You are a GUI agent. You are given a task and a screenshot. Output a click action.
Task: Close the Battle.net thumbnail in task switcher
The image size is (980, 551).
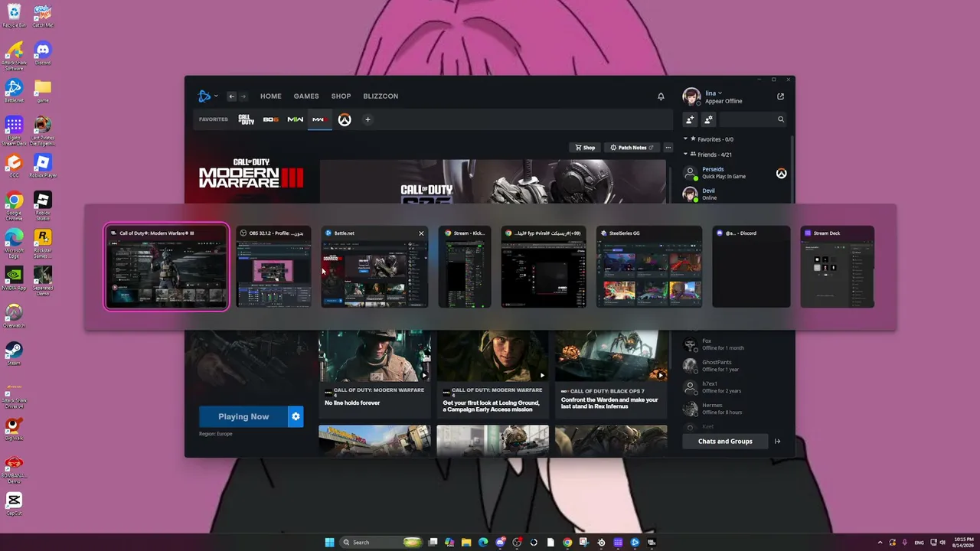coord(421,233)
